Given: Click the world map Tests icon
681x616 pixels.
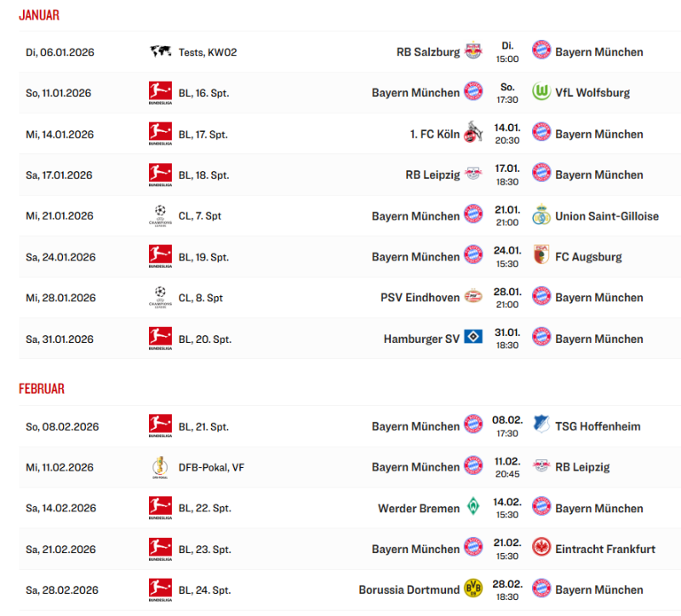Looking at the screenshot, I should point(160,52).
